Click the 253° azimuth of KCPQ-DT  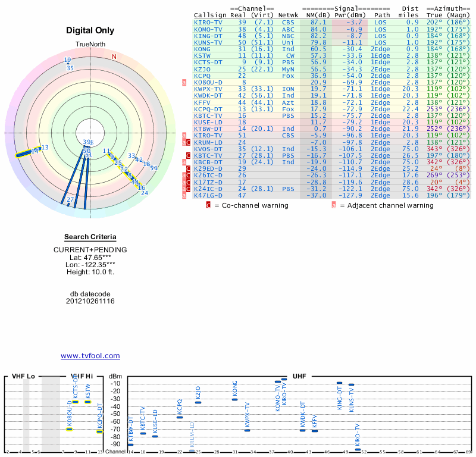434,109
